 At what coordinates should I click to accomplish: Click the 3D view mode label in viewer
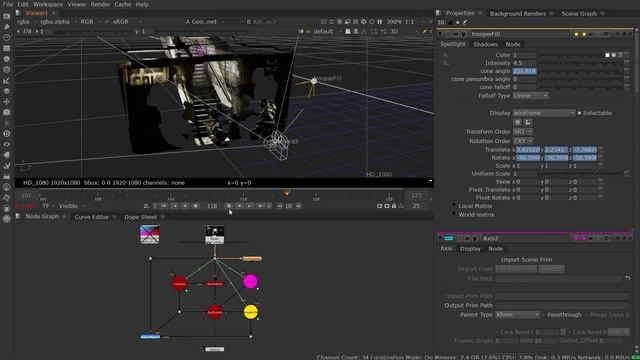[394, 31]
